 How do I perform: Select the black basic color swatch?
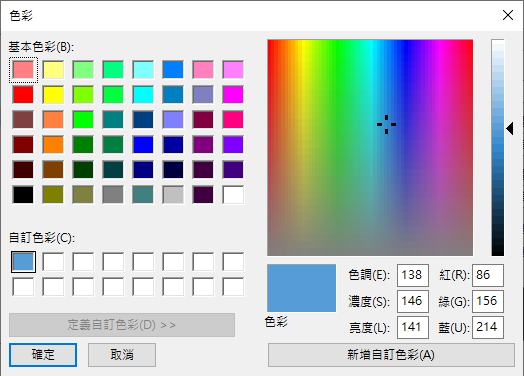pos(23,195)
